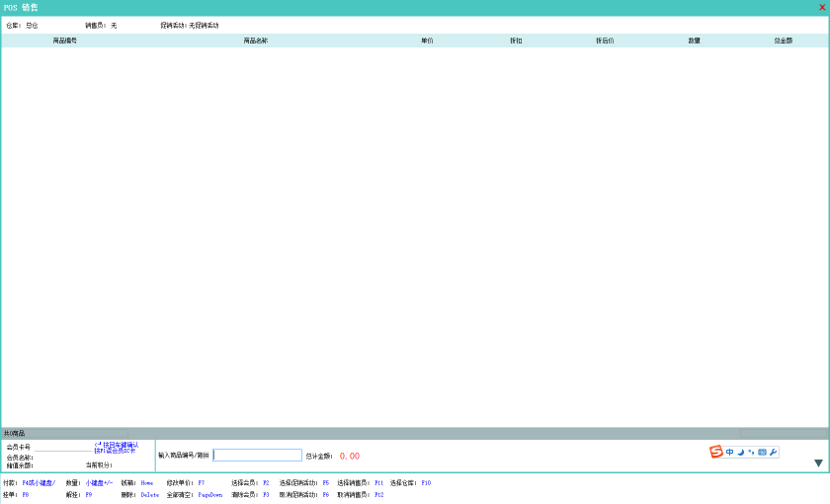Viewport: 830px width, 504px height.
Task: Open the IME wrench settings icon
Action: tap(773, 452)
